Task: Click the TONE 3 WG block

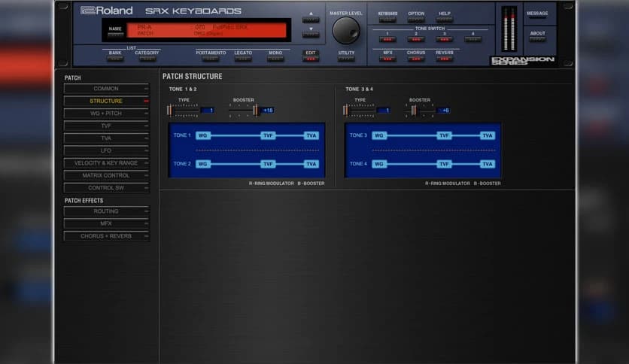Action: [x=379, y=135]
